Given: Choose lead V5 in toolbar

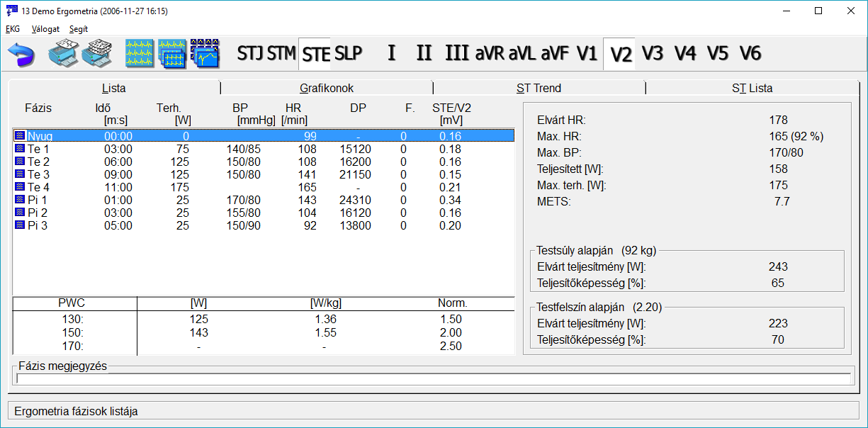Looking at the screenshot, I should point(718,54).
